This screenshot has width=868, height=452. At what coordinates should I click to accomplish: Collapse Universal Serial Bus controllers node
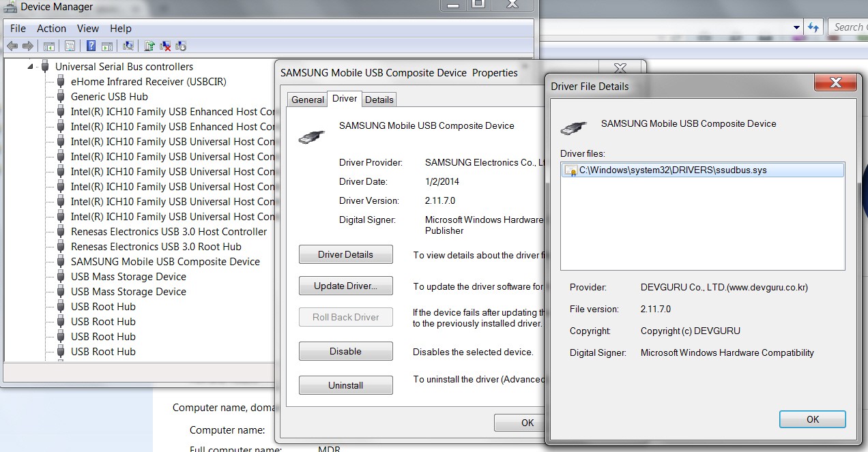coord(30,66)
